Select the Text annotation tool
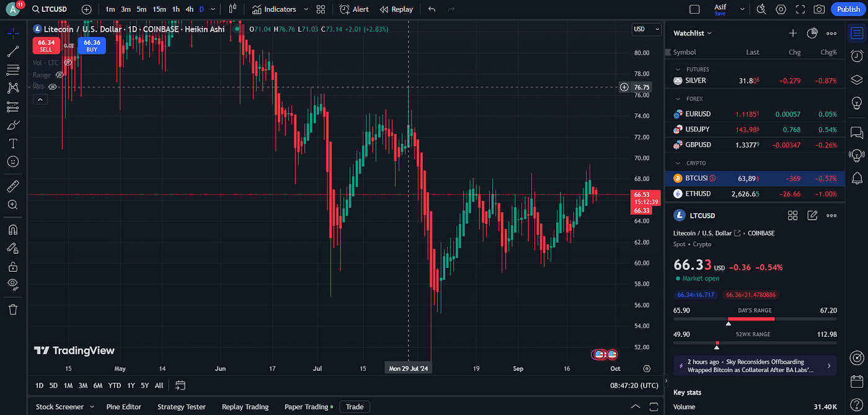The height and width of the screenshot is (415, 868). 12,143
